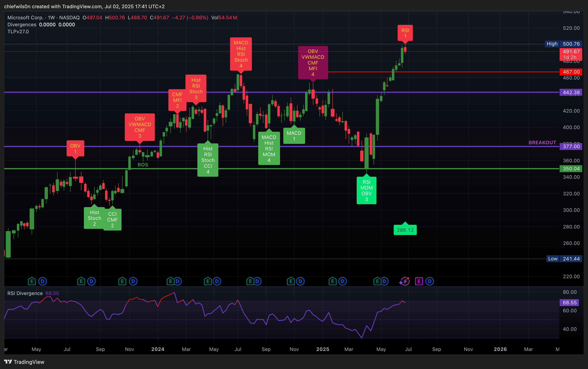Select the earnings E marker near February 2024
The image size is (588, 369).
[170, 281]
